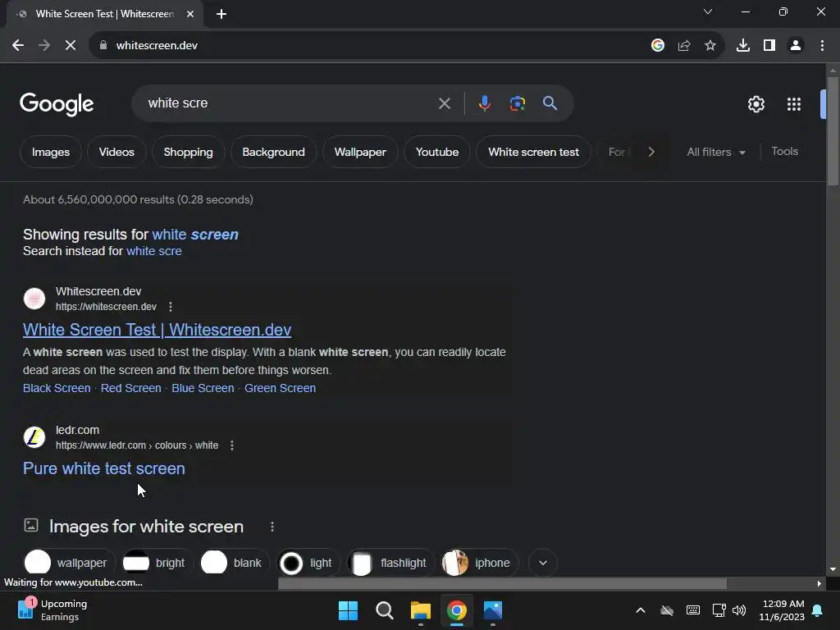
Task: Select the wallpaper image chip
Action: point(69,563)
